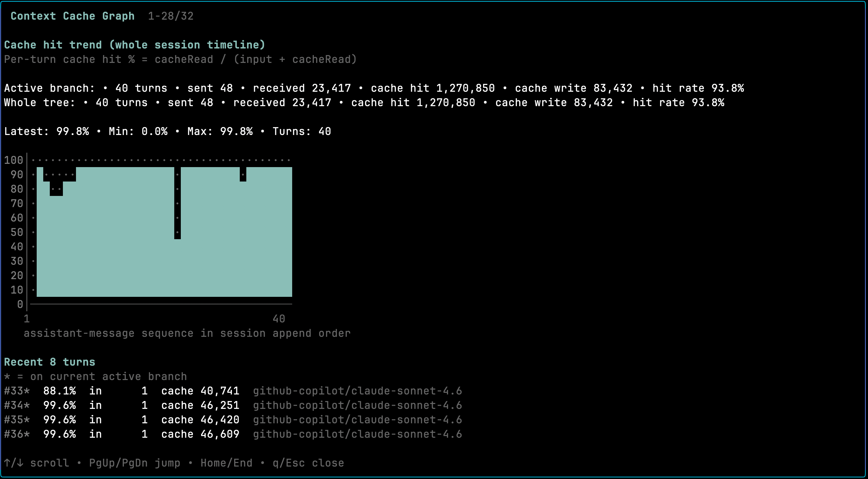This screenshot has height=479, width=868.
Task: Click the Context Cache Graph title
Action: tap(72, 16)
